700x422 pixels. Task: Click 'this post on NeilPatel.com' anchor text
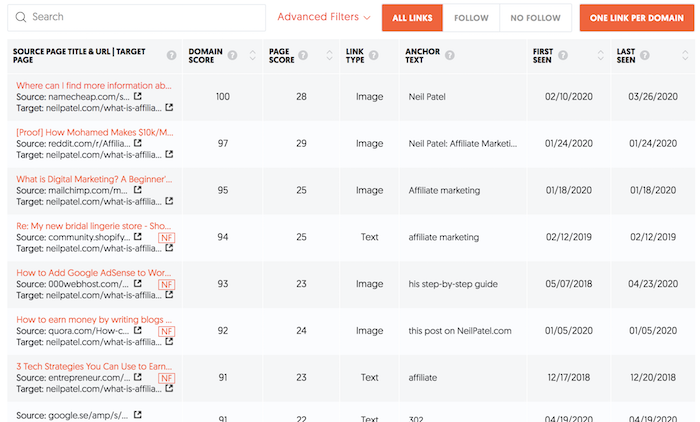460,331
